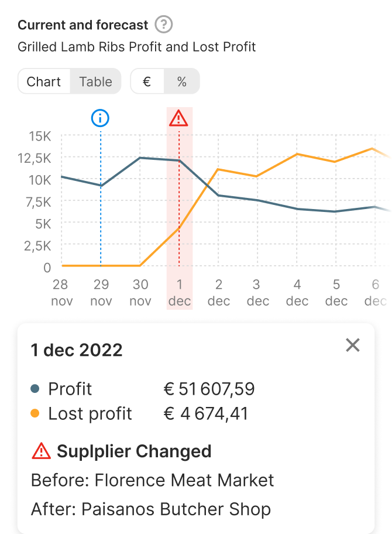Select the euro currency toggle
This screenshot has height=534, width=392.
click(x=147, y=81)
